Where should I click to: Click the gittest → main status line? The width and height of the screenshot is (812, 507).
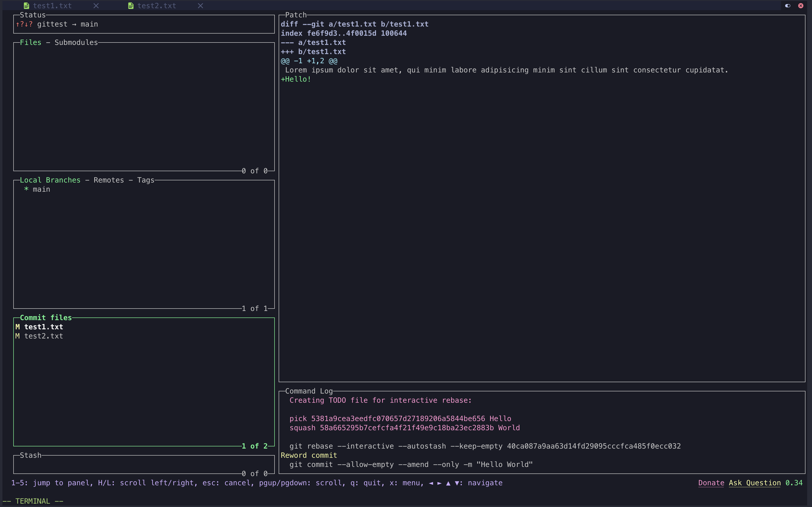click(67, 24)
